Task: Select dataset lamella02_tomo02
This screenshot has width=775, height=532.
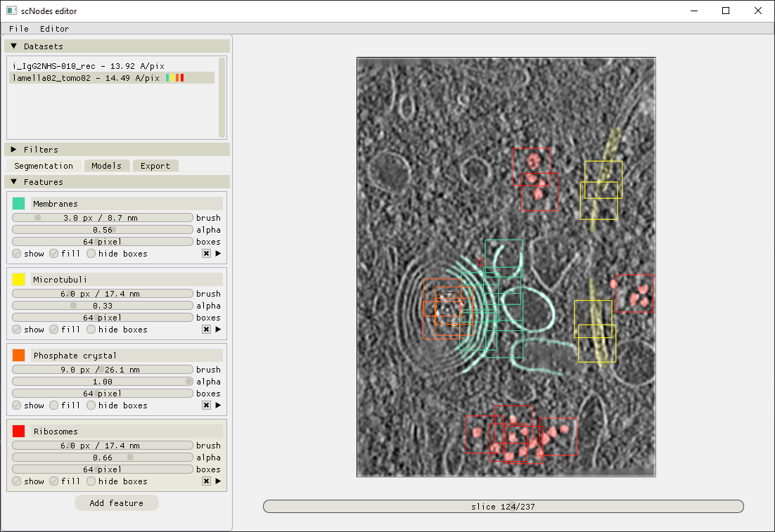Action: (112, 78)
